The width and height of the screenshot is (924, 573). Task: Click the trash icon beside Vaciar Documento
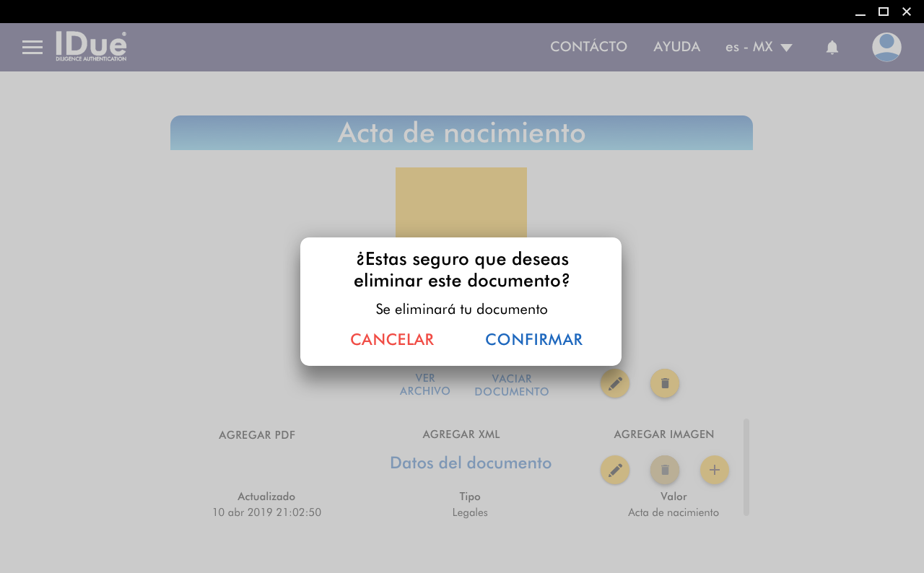tap(664, 383)
